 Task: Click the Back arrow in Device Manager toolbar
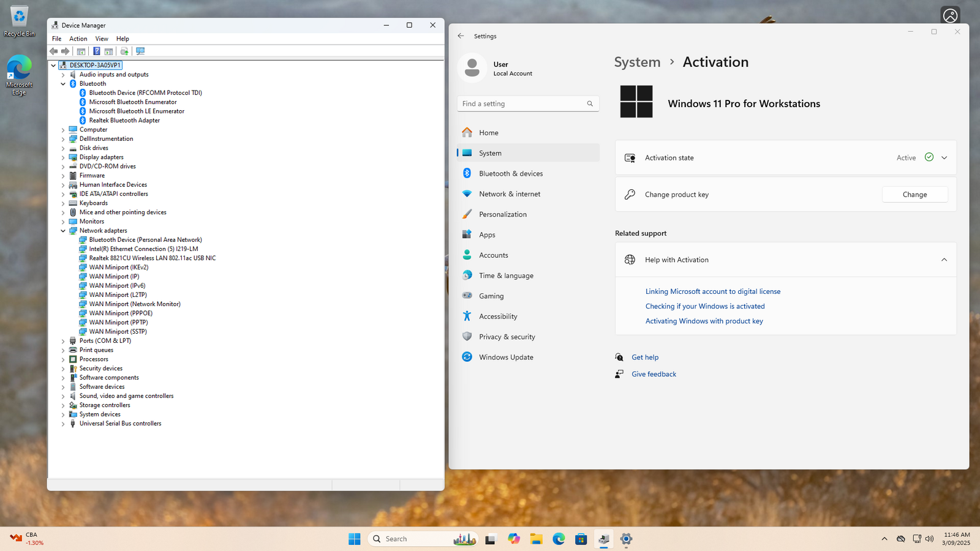pyautogui.click(x=54, y=51)
